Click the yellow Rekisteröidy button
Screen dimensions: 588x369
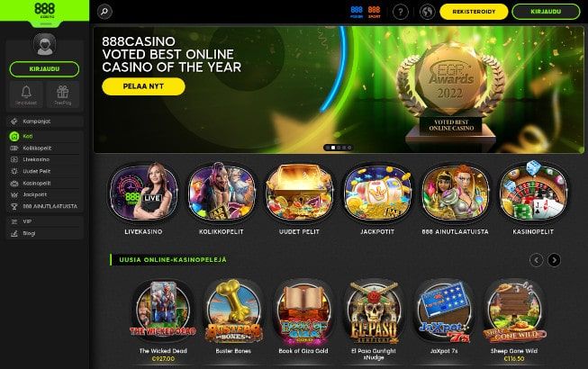point(474,12)
